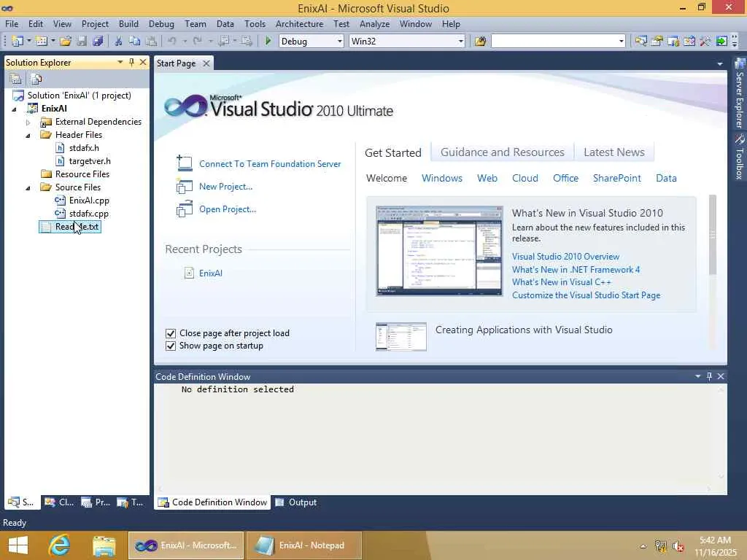Image resolution: width=747 pixels, height=560 pixels.
Task: Open Properties Window via toolbar icon
Action: click(x=657, y=42)
